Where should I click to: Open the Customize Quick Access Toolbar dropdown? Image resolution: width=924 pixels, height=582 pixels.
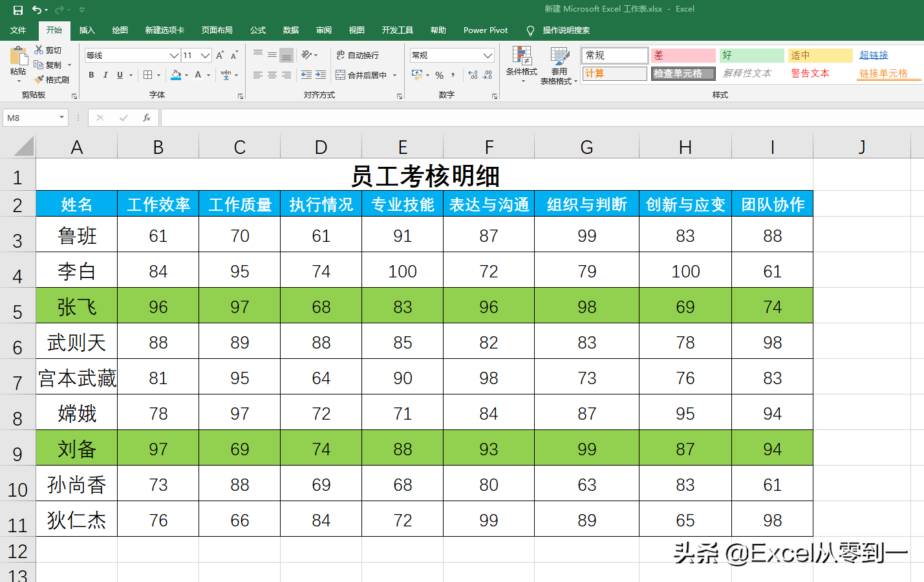[81, 10]
